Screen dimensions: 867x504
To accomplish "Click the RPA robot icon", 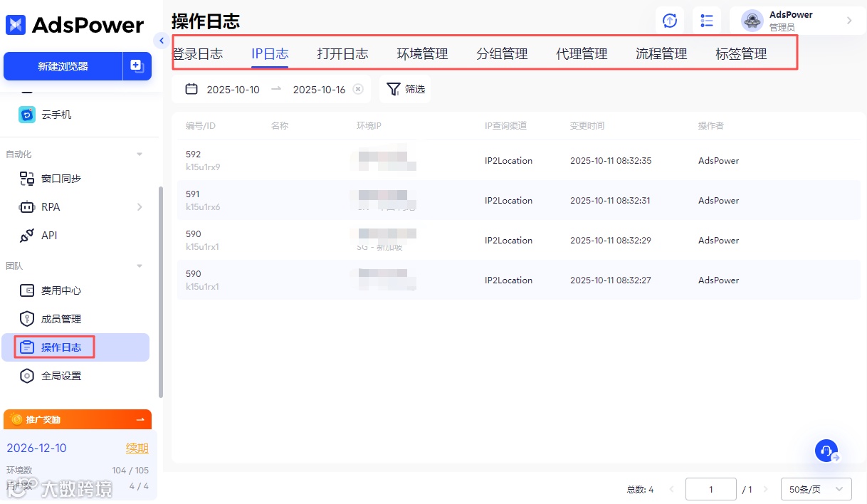I will 27,207.
